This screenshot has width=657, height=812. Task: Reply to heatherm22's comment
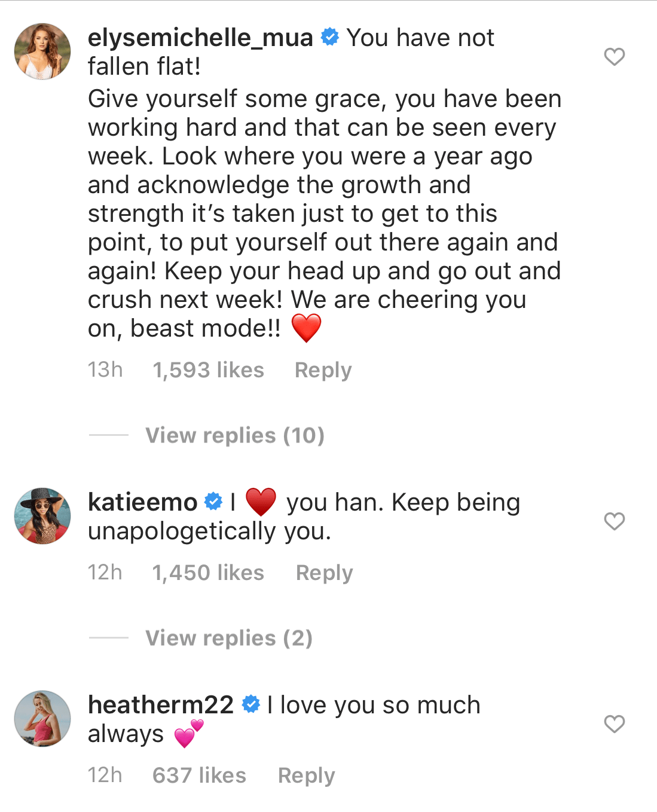[305, 775]
